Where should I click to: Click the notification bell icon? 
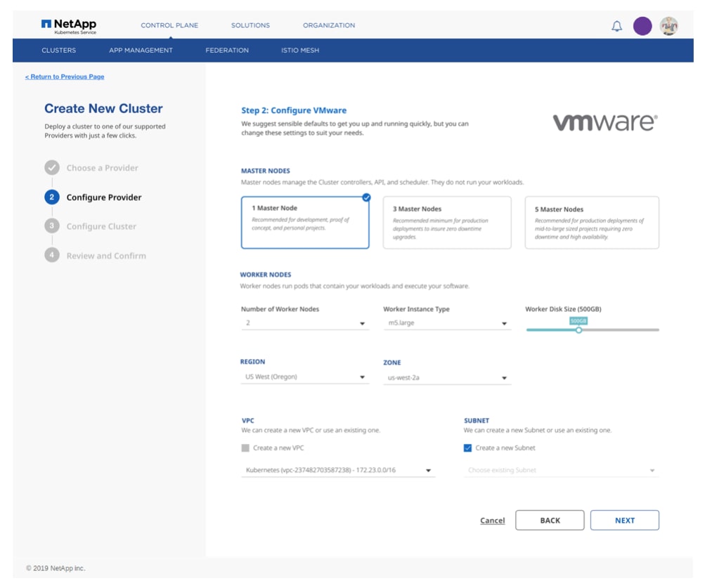617,27
